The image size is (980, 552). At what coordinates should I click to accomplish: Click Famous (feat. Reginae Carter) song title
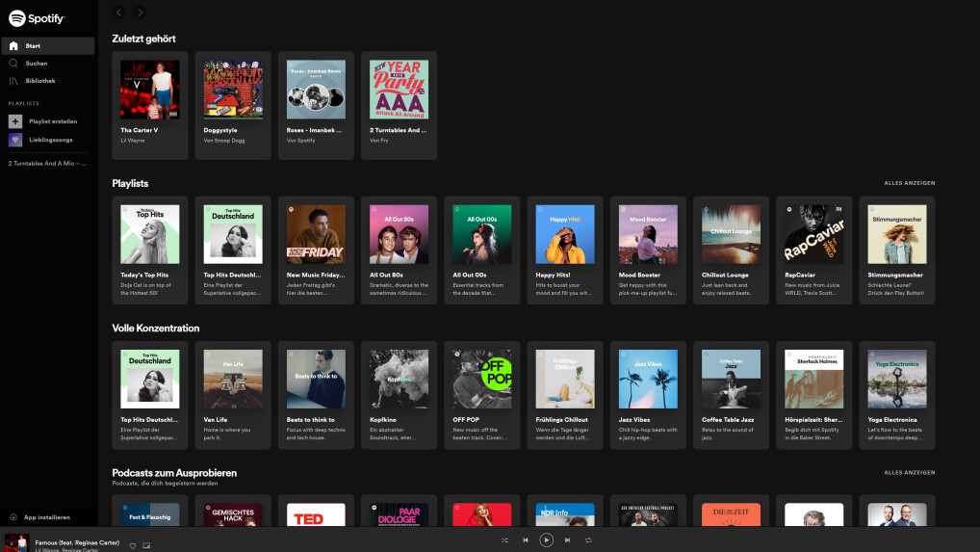(77, 542)
